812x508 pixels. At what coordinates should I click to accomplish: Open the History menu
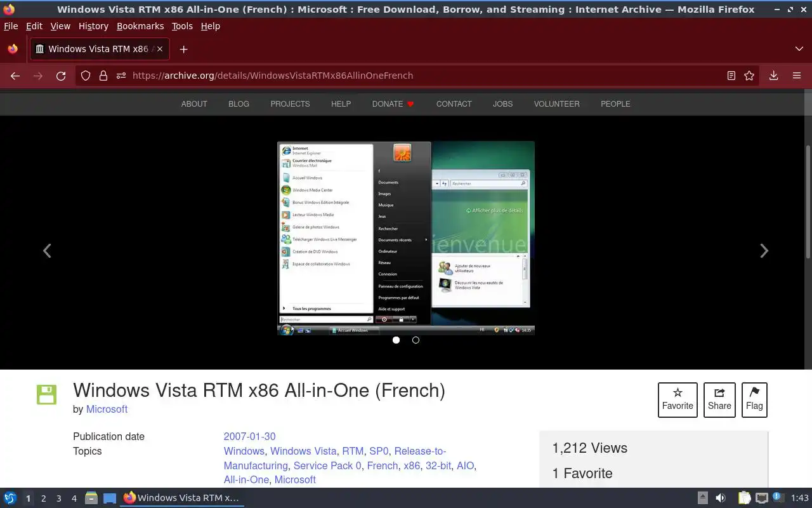(x=93, y=26)
